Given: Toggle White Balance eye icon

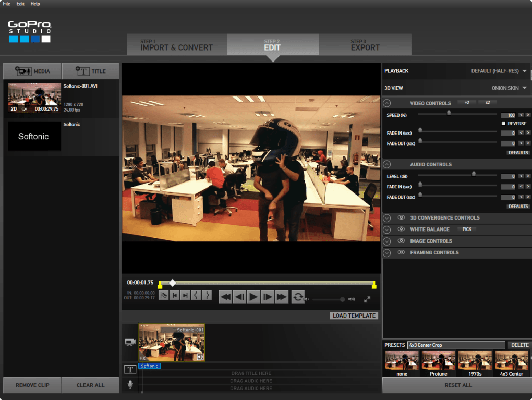Looking at the screenshot, I should tap(401, 229).
